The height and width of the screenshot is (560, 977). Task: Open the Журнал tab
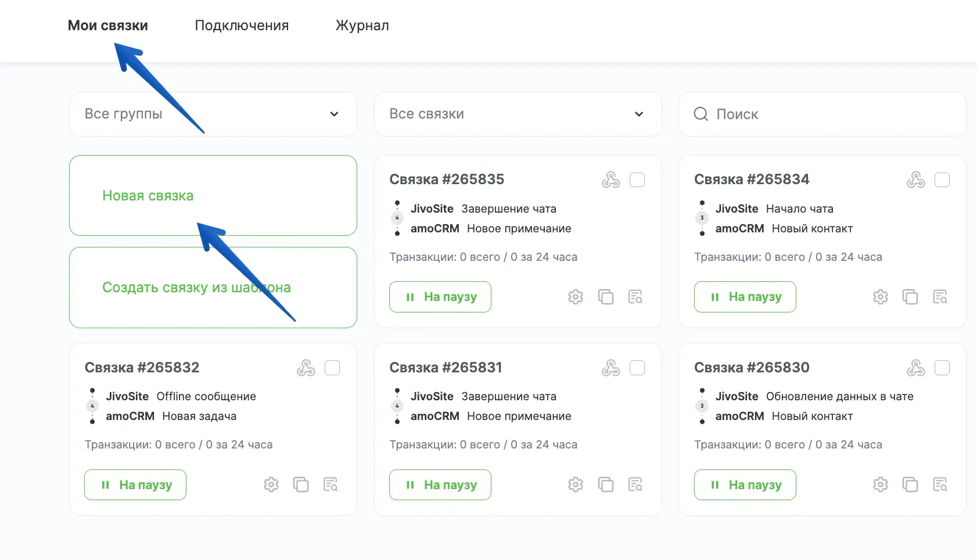(362, 26)
